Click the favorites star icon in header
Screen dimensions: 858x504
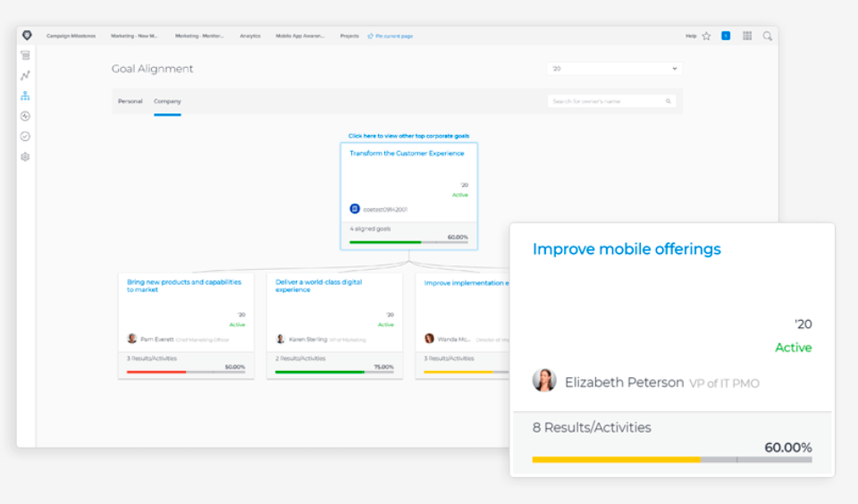tap(706, 36)
